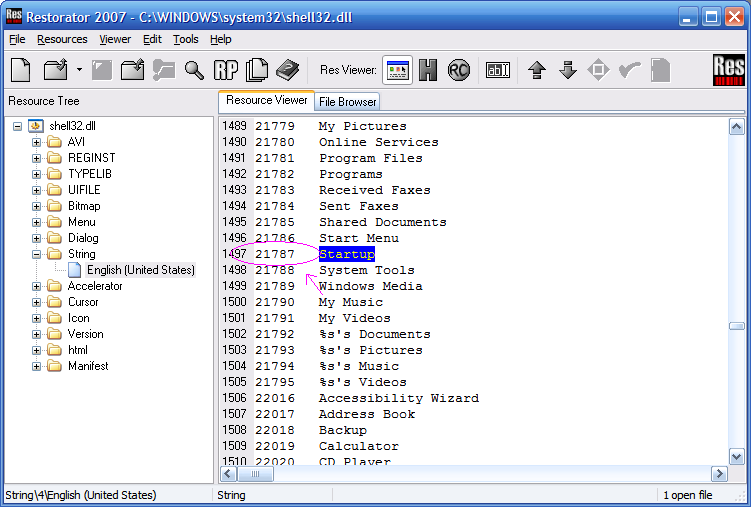Screen dimensions: 751x507
Task: Switch to the Resource Viewer tab
Action: point(266,100)
